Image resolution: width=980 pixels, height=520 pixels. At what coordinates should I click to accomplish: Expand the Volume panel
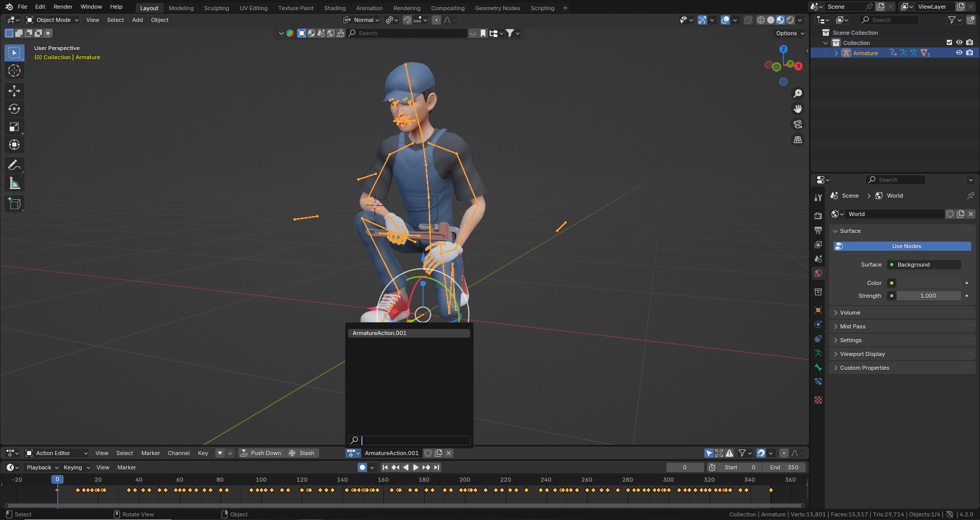(902, 313)
